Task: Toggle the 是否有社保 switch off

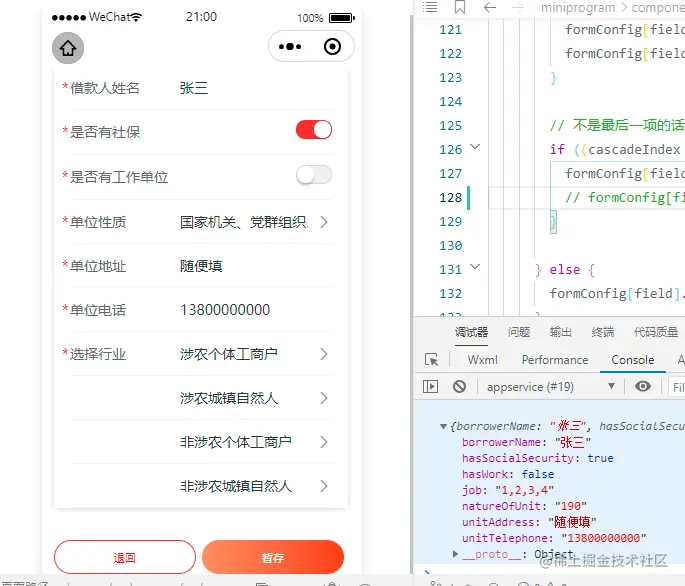Action: 314,130
